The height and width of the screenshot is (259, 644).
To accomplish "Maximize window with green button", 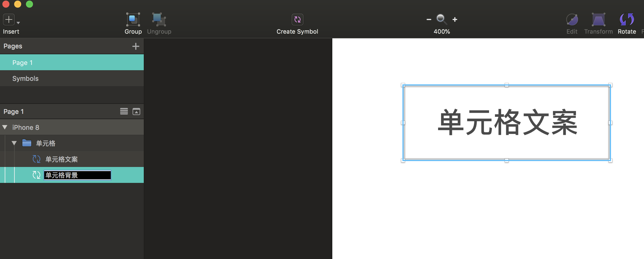I will click(29, 4).
